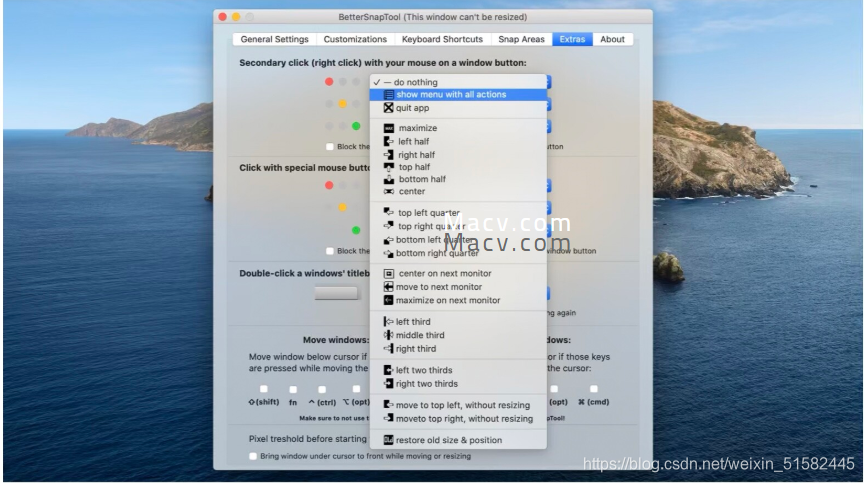Image resolution: width=865 pixels, height=483 pixels.
Task: Click the gray titlebar preview button
Action: coord(336,293)
